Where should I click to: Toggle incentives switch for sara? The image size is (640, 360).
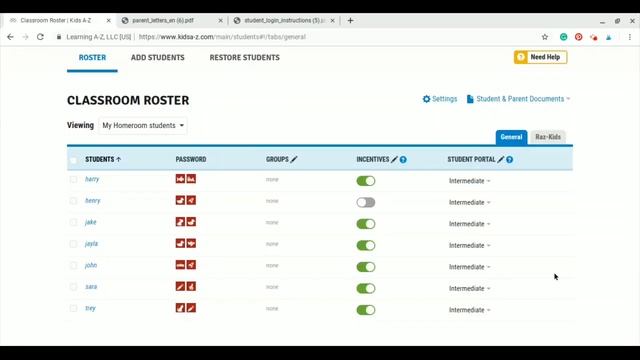pos(366,288)
